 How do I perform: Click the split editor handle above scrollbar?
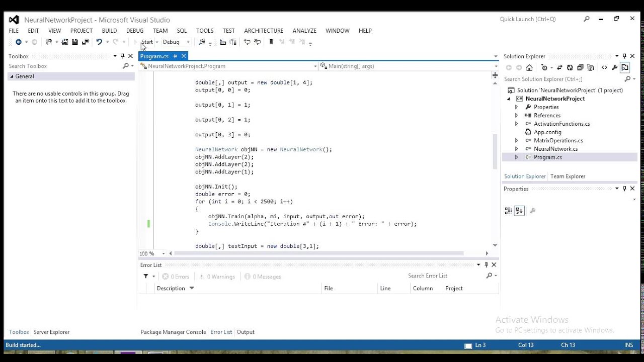coord(495,75)
